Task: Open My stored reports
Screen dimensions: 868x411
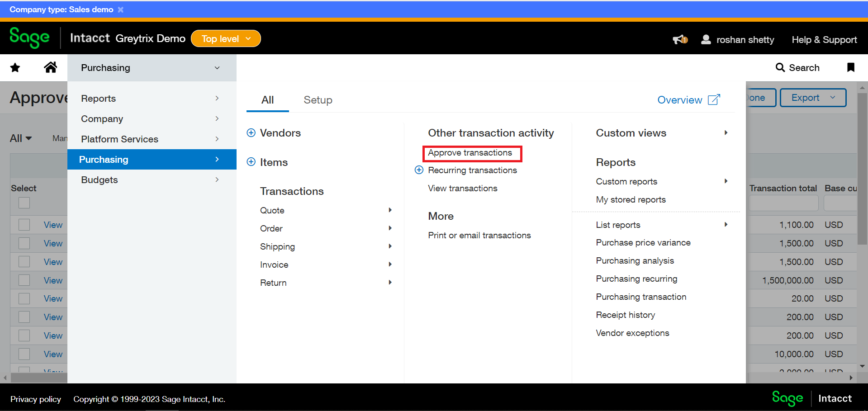Action: [631, 199]
